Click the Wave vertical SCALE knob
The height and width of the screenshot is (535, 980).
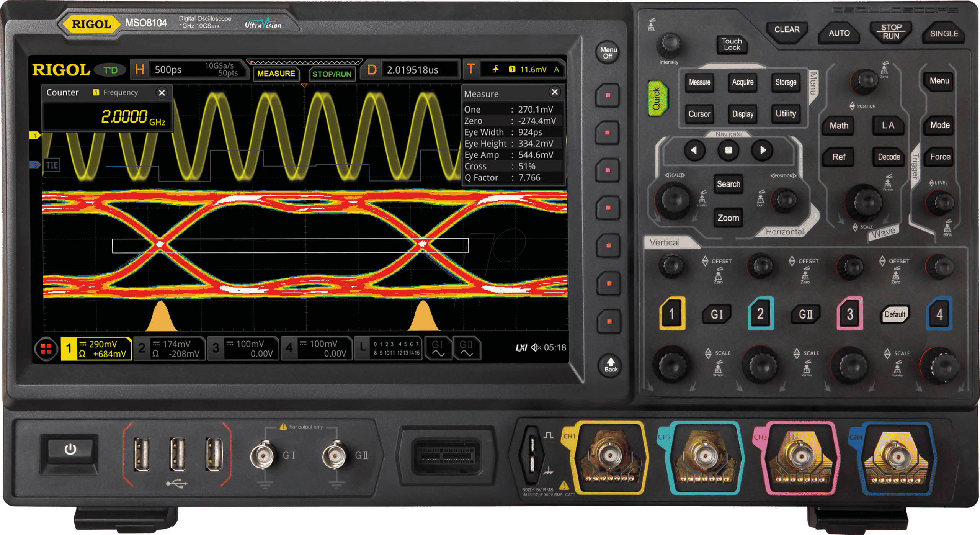point(864,202)
